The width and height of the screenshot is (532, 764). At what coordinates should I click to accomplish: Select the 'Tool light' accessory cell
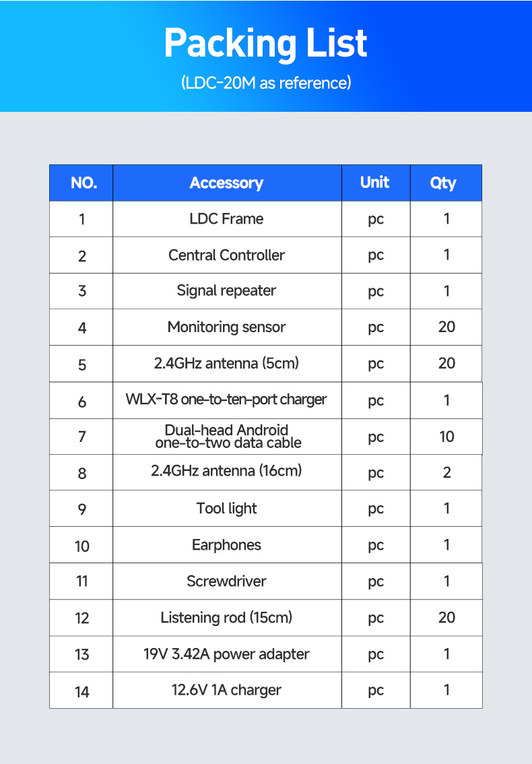click(x=226, y=509)
